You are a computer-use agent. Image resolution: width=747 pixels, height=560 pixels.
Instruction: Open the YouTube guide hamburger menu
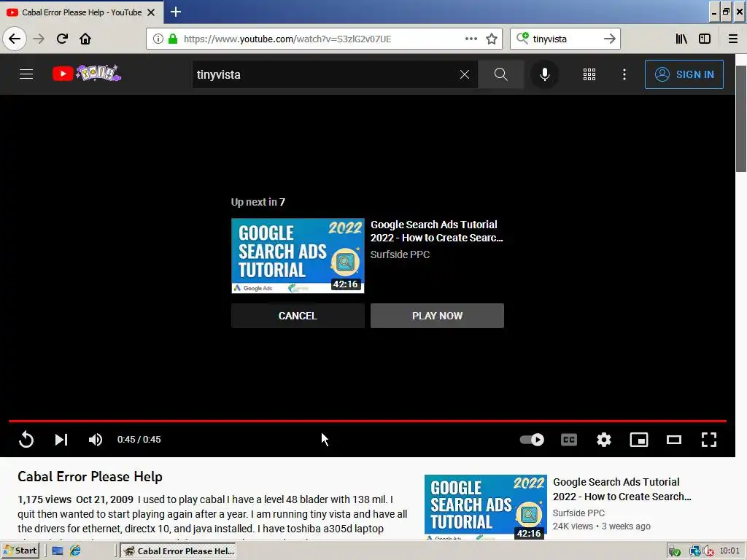point(26,74)
